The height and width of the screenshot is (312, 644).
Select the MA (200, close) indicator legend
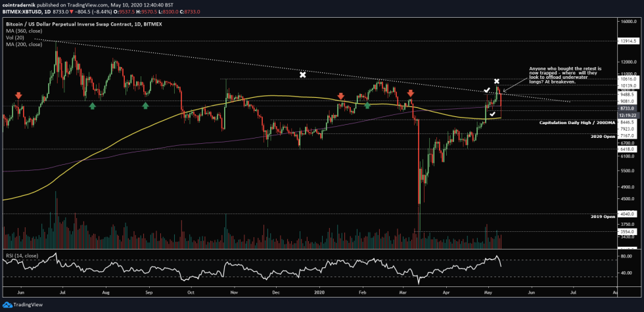24,45
